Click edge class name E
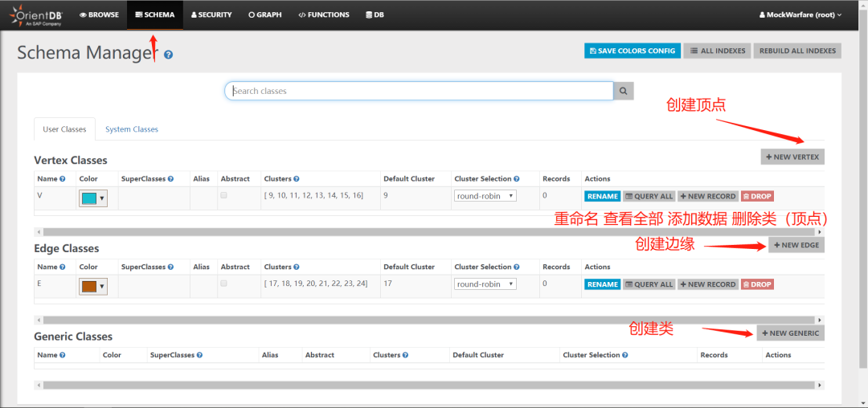 click(39, 284)
